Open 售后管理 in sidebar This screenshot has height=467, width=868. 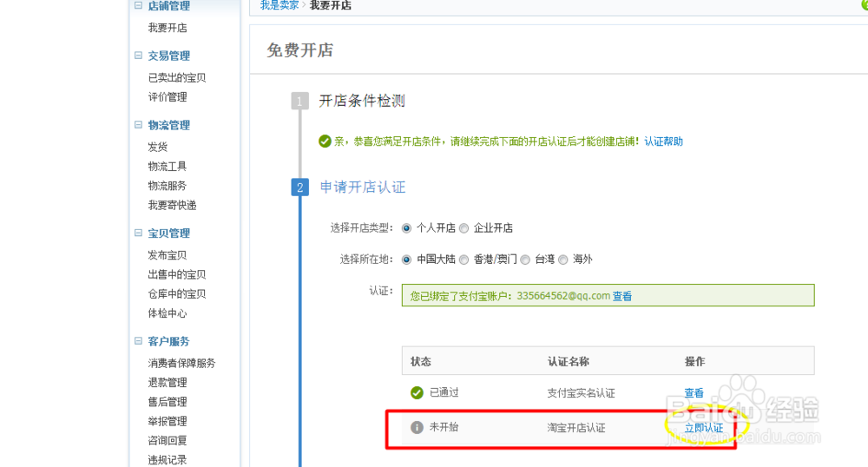click(168, 401)
